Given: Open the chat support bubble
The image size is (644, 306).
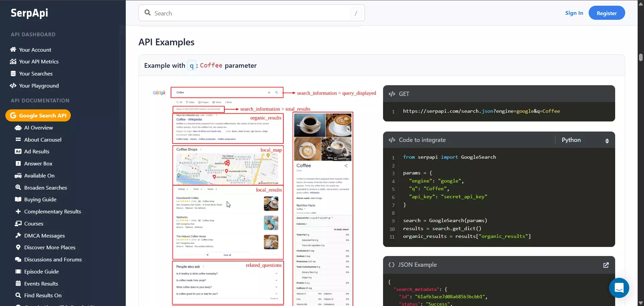Looking at the screenshot, I should [619, 288].
